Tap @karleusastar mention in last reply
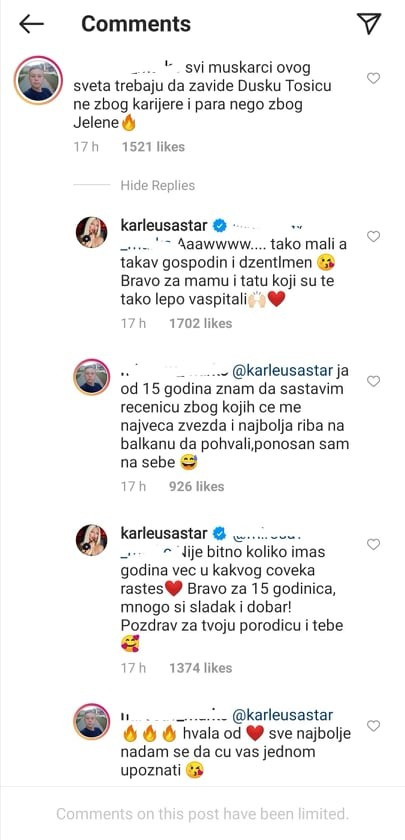The height and width of the screenshot is (840, 405). (284, 715)
